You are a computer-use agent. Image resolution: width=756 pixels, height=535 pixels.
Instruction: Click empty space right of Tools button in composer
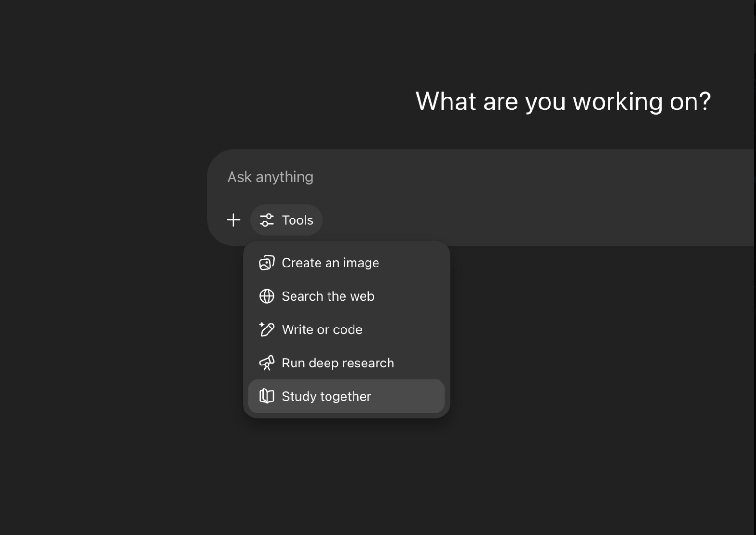(528, 220)
